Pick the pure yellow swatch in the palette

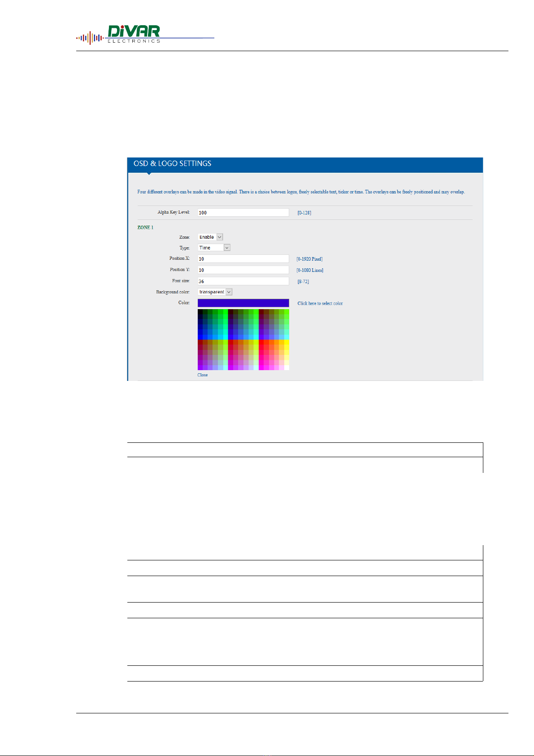tap(287, 342)
